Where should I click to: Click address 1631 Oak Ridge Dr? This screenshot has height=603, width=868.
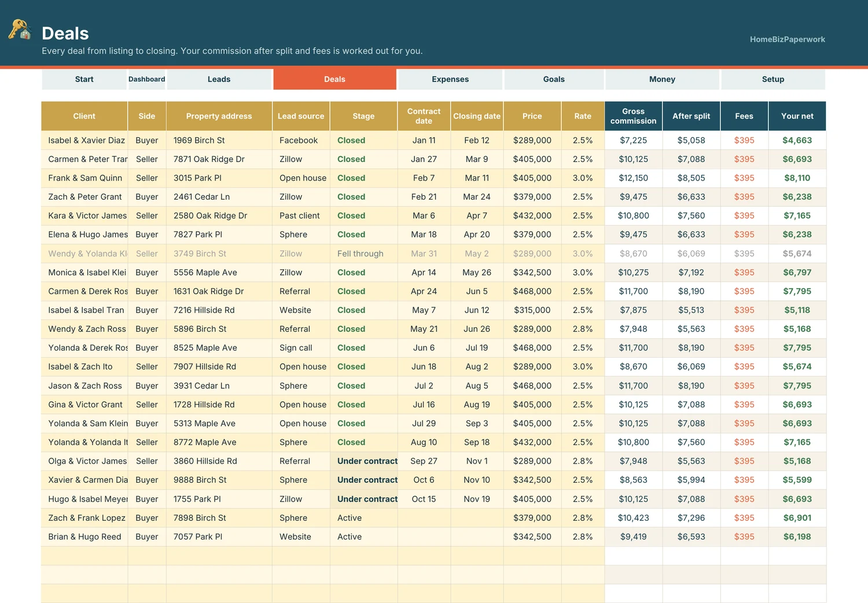point(219,291)
